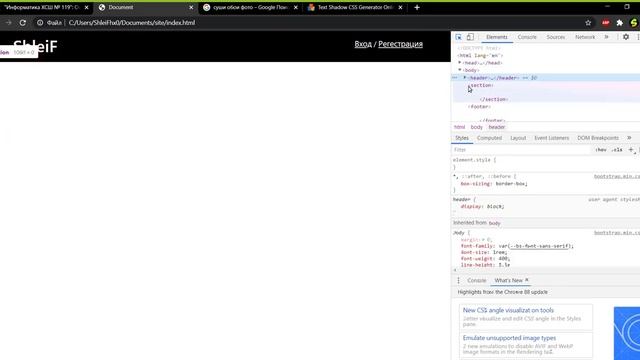Edit the font-weight 400 declaration
The height and width of the screenshot is (360, 640).
[x=485, y=258]
